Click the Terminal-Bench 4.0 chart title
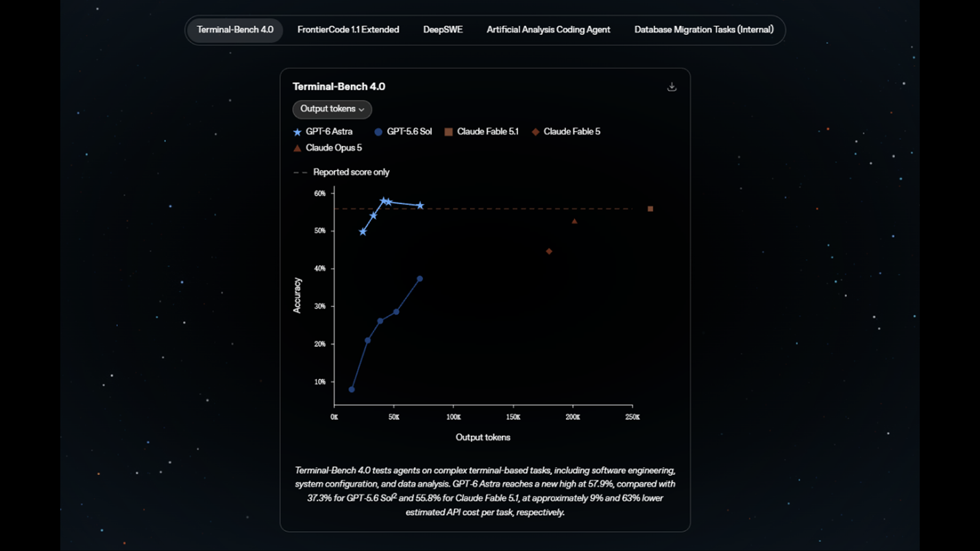Screen dimensions: 980x551 pyautogui.click(x=339, y=87)
